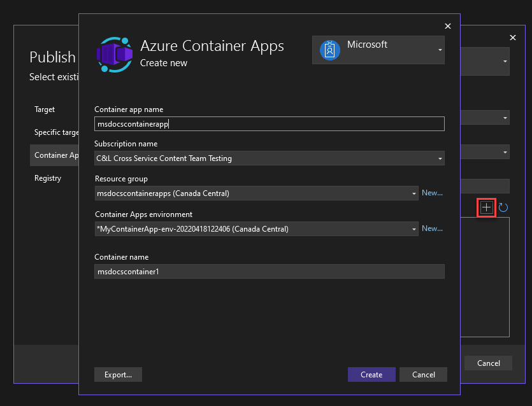The height and width of the screenshot is (406, 532).
Task: Click the Create button
Action: (x=371, y=375)
